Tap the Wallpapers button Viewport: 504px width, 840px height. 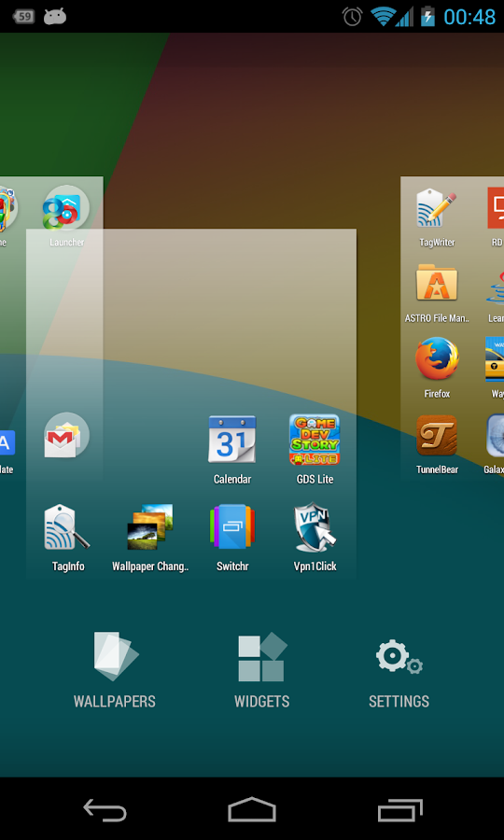[x=114, y=671]
